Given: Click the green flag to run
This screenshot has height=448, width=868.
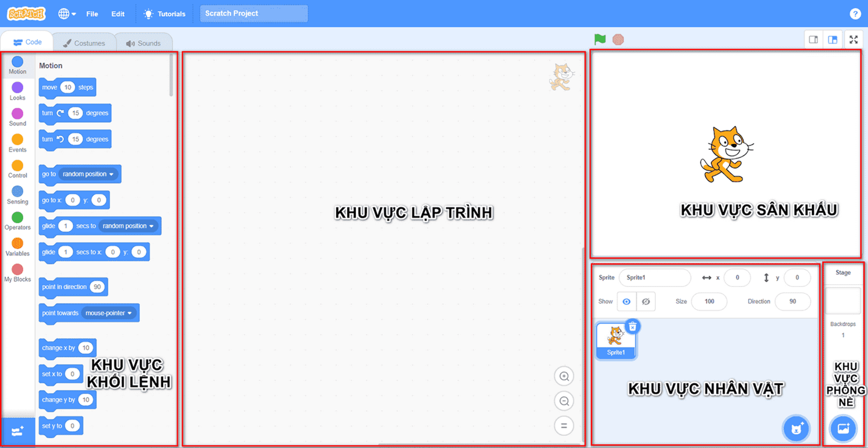Looking at the screenshot, I should 600,39.
